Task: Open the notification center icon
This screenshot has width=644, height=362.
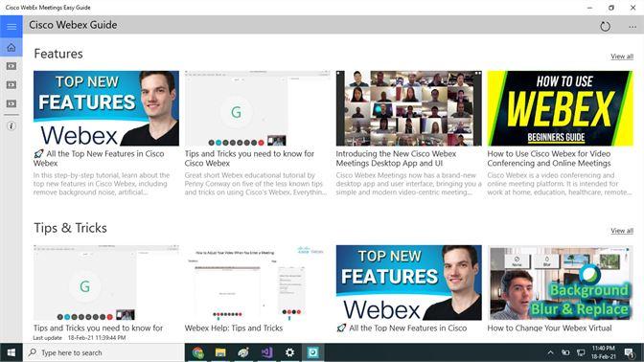Action: 629,352
